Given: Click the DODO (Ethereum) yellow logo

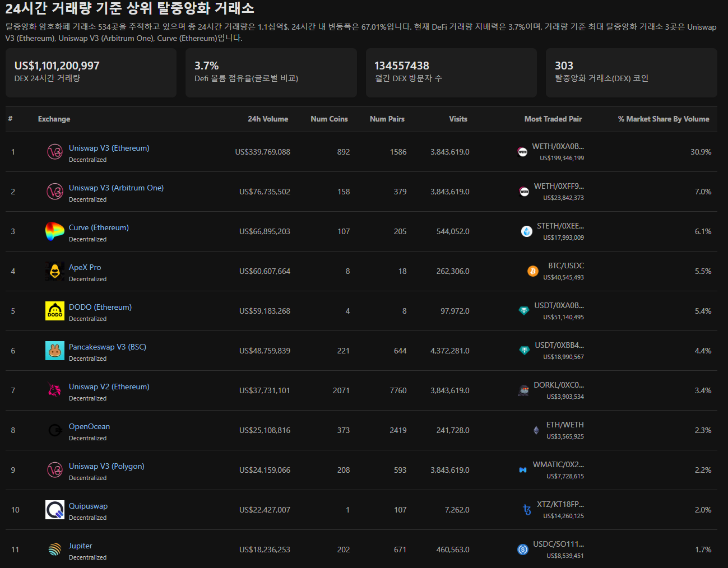Looking at the screenshot, I should 55,311.
